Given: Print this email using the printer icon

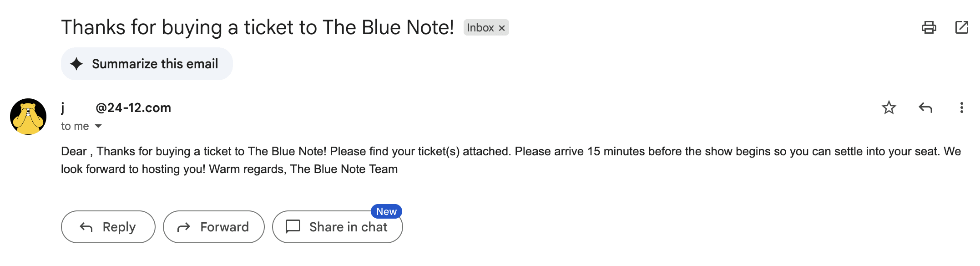Looking at the screenshot, I should coord(929,28).
